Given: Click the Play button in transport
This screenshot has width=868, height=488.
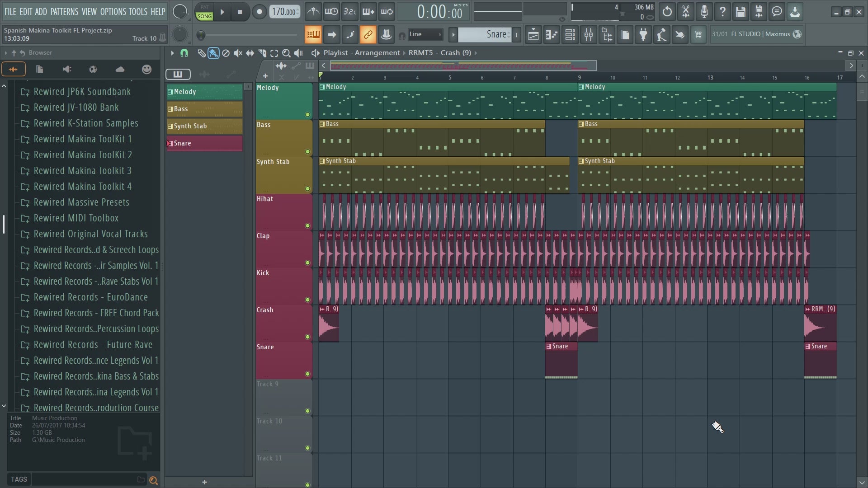Looking at the screenshot, I should pos(222,12).
